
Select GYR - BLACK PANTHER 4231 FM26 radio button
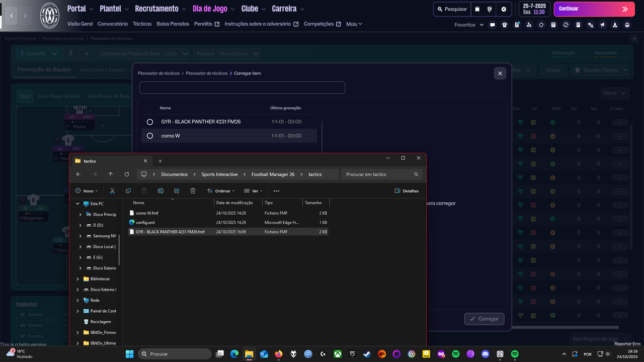pyautogui.click(x=150, y=122)
